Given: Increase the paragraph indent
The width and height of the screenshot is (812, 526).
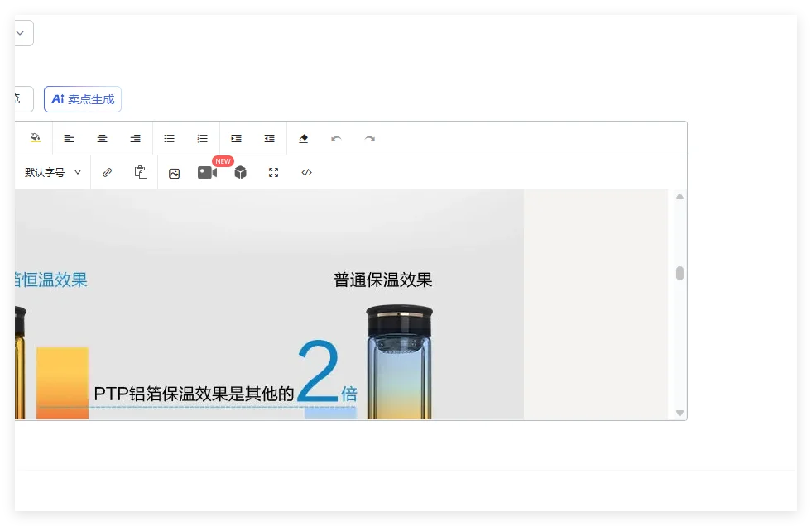Looking at the screenshot, I should [236, 139].
